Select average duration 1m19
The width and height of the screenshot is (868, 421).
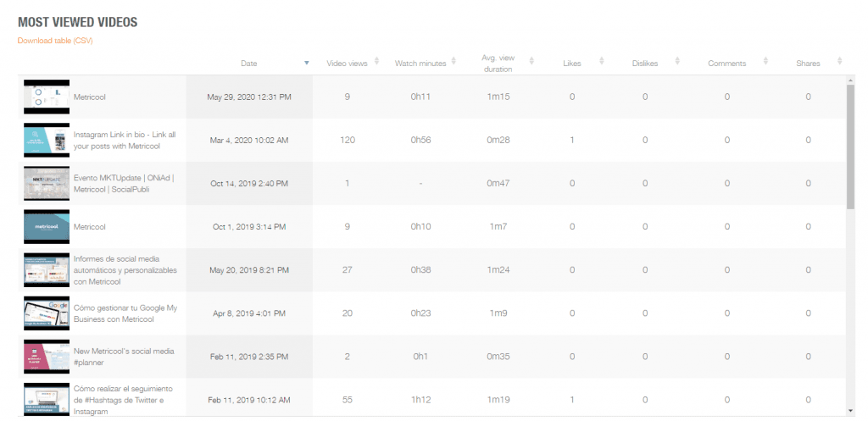pos(498,400)
